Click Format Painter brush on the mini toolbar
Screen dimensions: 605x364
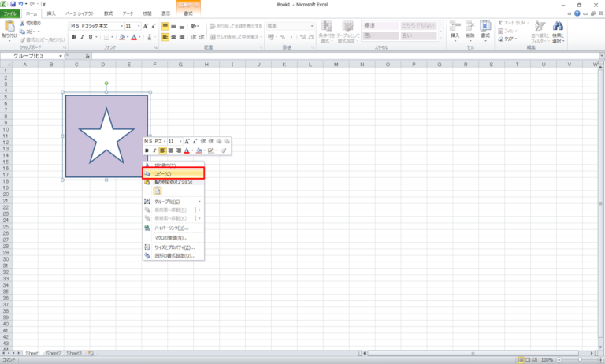(x=224, y=150)
